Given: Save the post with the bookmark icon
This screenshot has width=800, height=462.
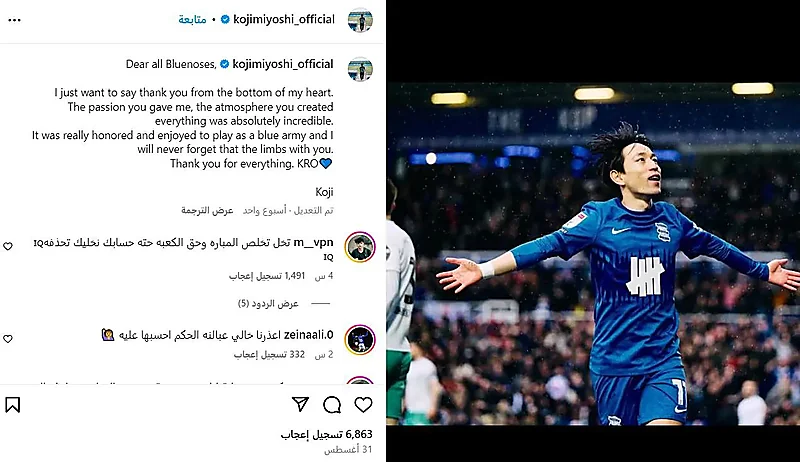Looking at the screenshot, I should coord(13,405).
